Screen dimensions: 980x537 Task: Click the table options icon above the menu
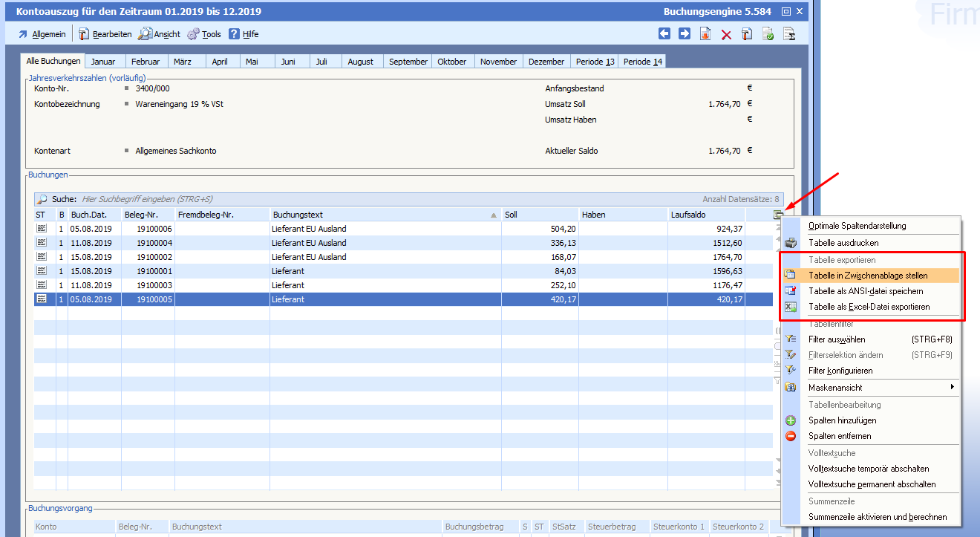point(777,215)
